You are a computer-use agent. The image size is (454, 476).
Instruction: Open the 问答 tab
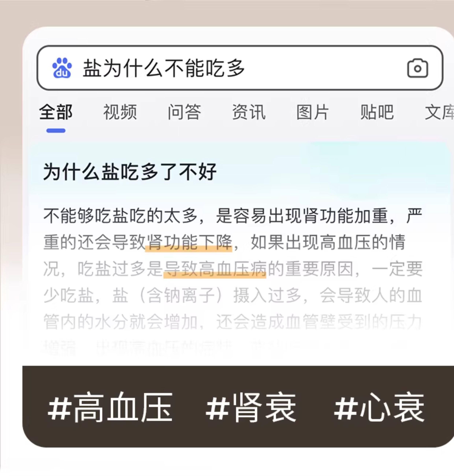coord(184,112)
